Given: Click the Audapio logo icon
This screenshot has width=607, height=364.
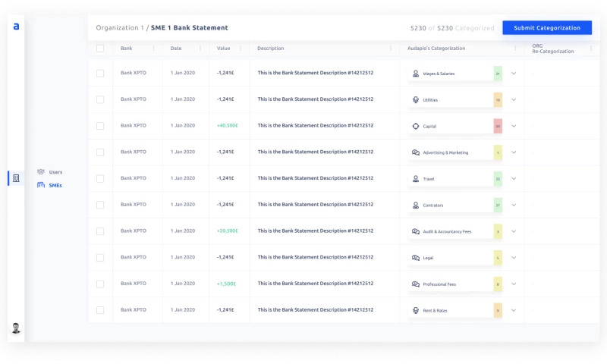Looking at the screenshot, I should point(16,27).
